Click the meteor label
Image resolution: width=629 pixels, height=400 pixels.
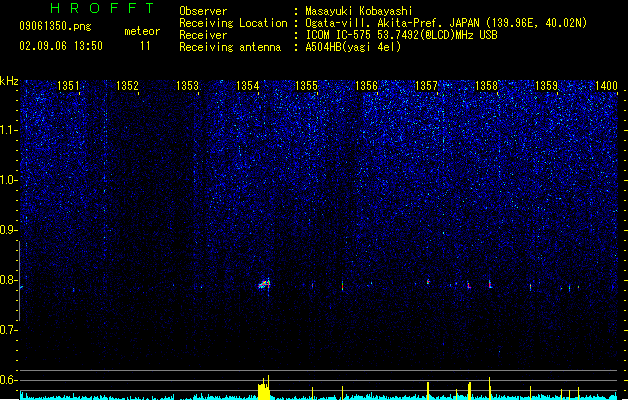(x=142, y=31)
